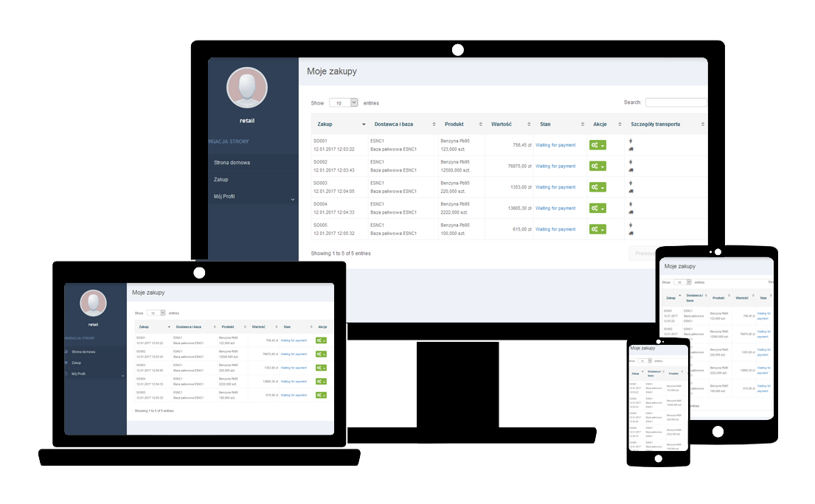This screenshot has height=504, width=815.
Task: Go to Strona domowa in desktop sidebar
Action: coord(232,162)
